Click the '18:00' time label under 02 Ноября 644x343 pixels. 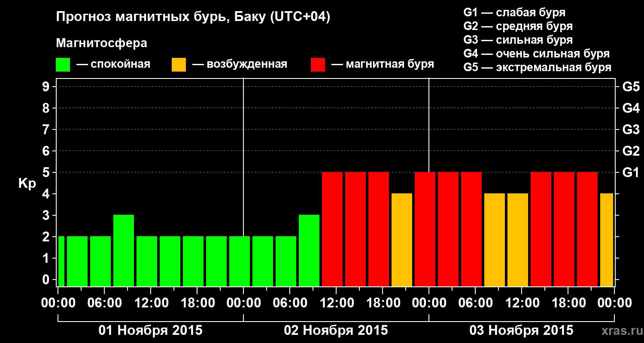(x=383, y=303)
